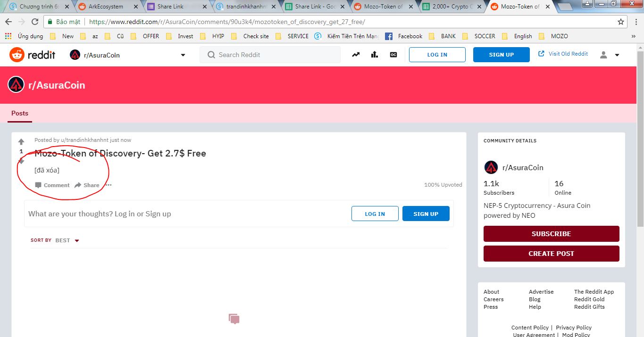644x337 pixels.
Task: Open the Check site bookmark folder
Action: click(x=251, y=36)
